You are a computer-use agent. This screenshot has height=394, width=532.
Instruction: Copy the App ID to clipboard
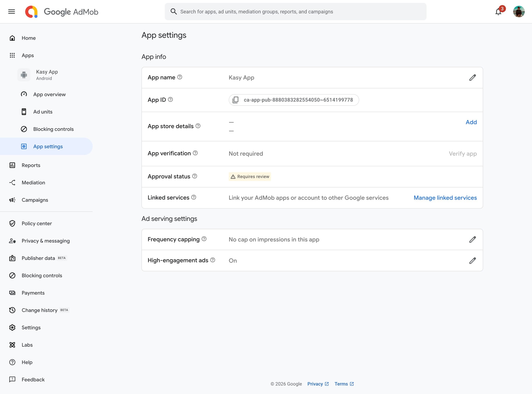(x=235, y=100)
